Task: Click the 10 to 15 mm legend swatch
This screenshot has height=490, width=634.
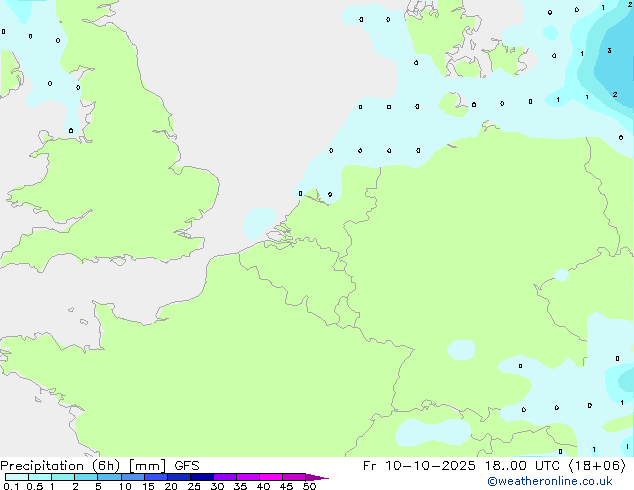Action: 133,477
